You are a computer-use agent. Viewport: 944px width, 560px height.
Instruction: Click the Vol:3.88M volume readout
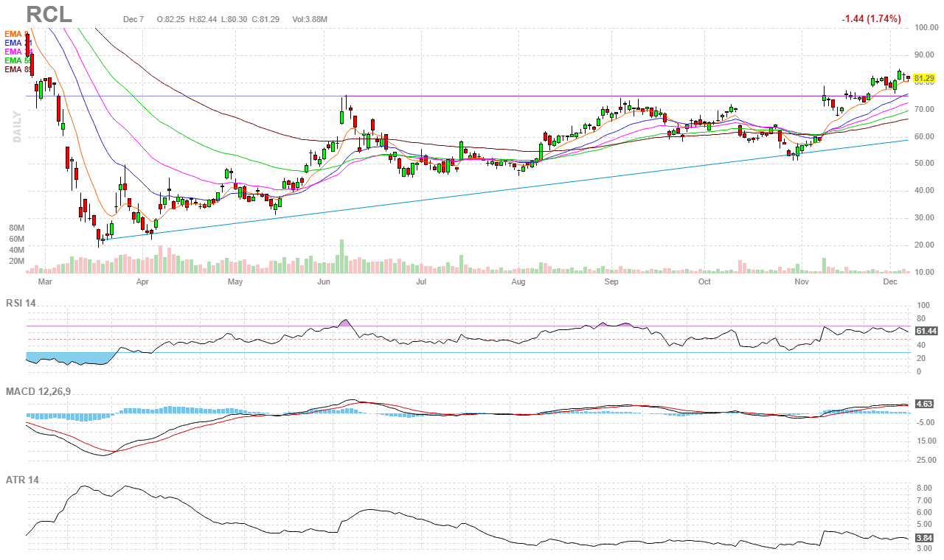tap(310, 19)
